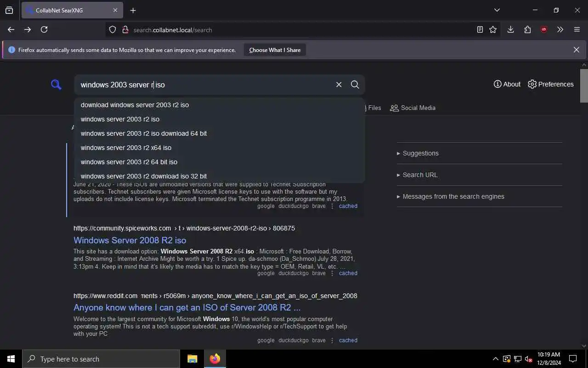Open the site connection lock icon
588x368 pixels.
(x=125, y=29)
